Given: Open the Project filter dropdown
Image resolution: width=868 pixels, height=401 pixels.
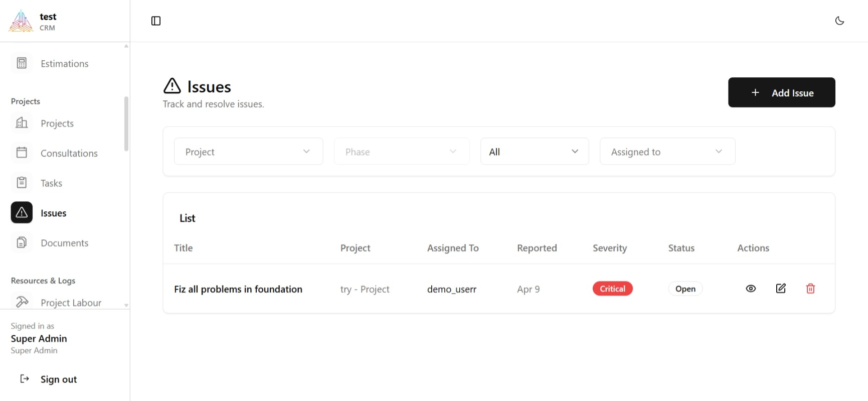Looking at the screenshot, I should [x=248, y=152].
